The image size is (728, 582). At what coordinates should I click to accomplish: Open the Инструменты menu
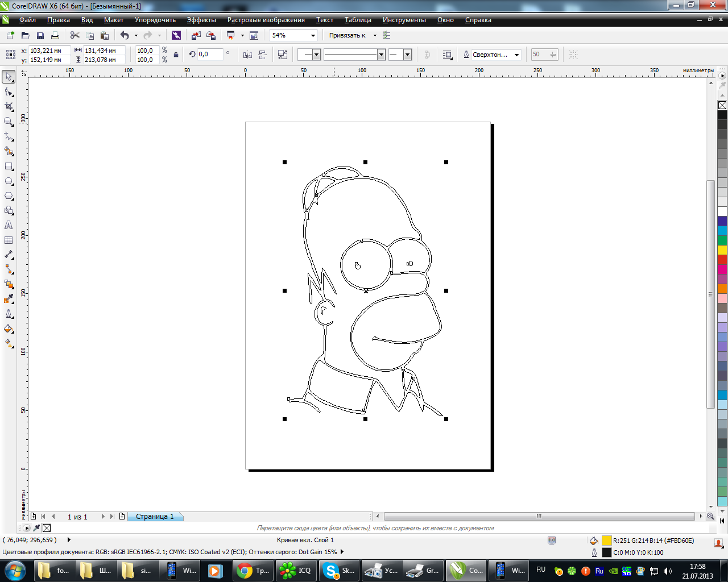[404, 20]
